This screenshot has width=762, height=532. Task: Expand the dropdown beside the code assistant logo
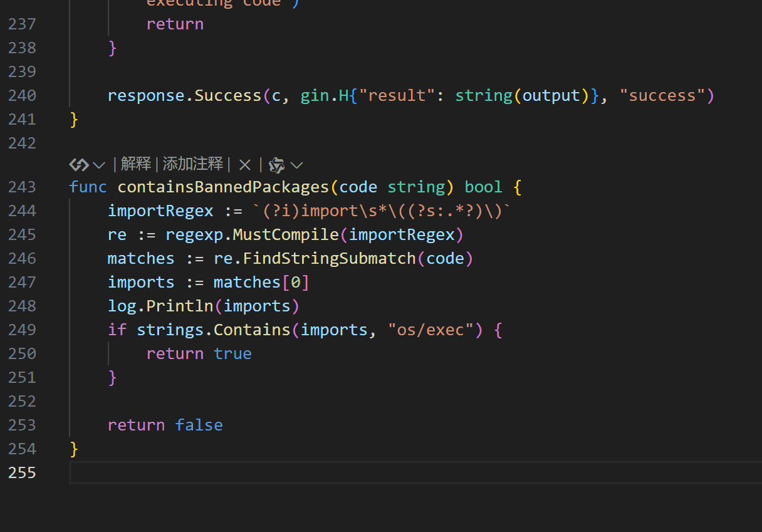[x=99, y=165]
